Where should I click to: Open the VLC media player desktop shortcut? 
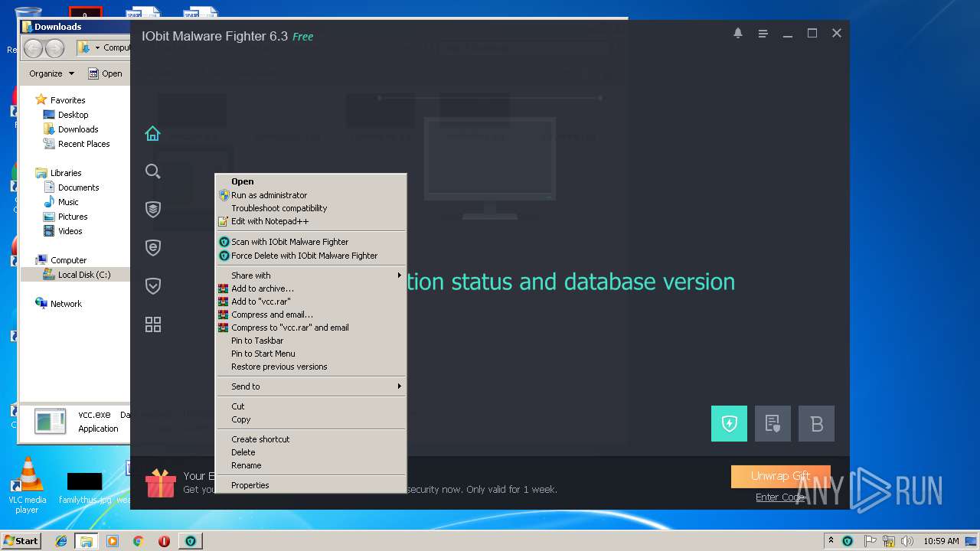(x=28, y=485)
